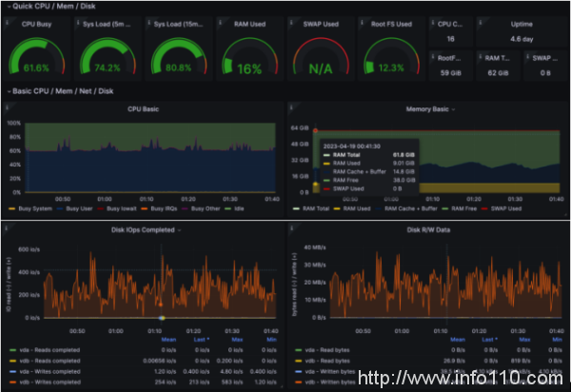The image size is (571, 392).
Task: Click the SWAP Used N/A gauge
Action: [x=320, y=59]
